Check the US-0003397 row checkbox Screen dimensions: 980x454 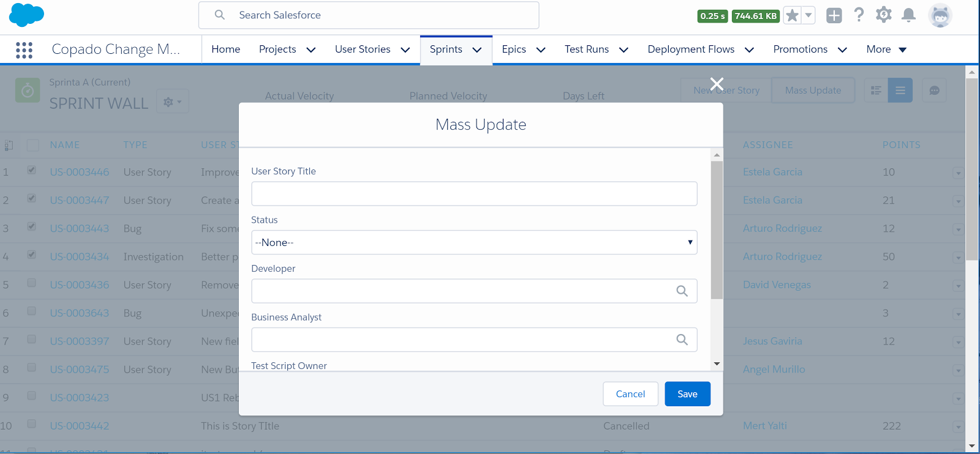tap(31, 339)
